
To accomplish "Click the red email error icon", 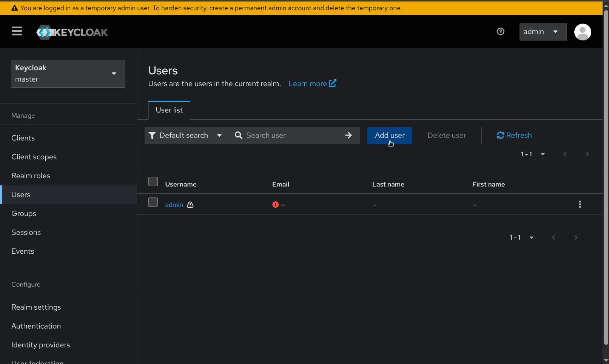I will 275,204.
